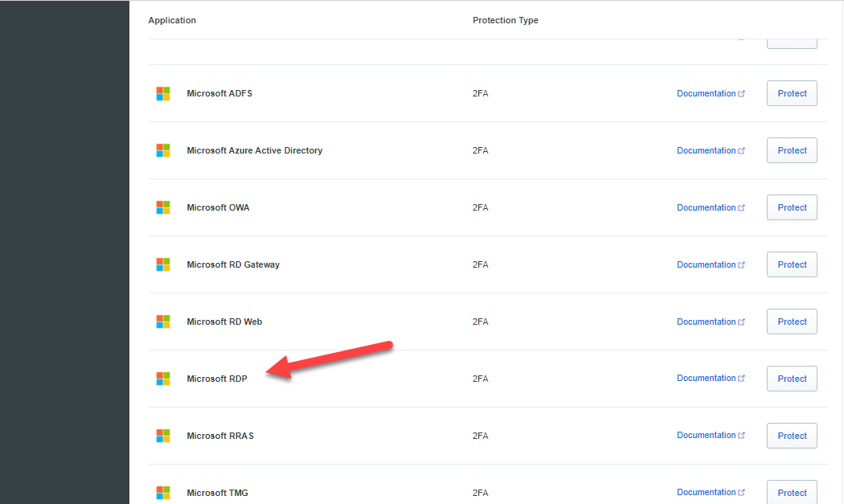The width and height of the screenshot is (844, 504).
Task: Open Documentation link for Microsoft OWA
Action: [711, 208]
